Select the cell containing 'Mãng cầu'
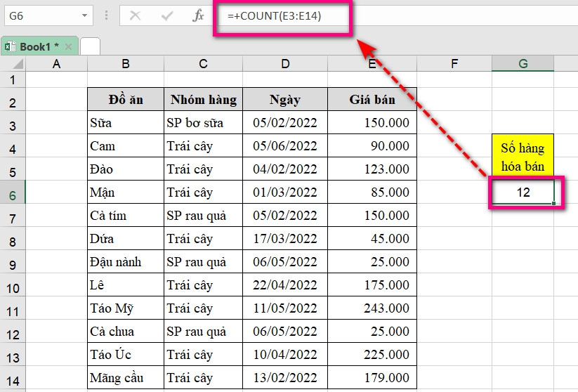The image size is (578, 392). [x=126, y=378]
